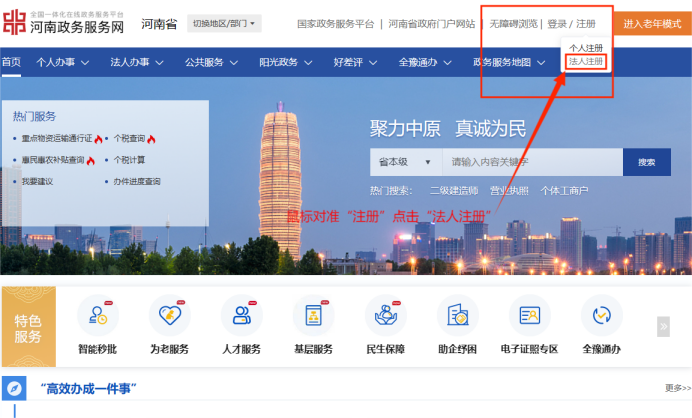Select the 人才服务 icon
The height and width of the screenshot is (418, 692).
[x=241, y=316]
